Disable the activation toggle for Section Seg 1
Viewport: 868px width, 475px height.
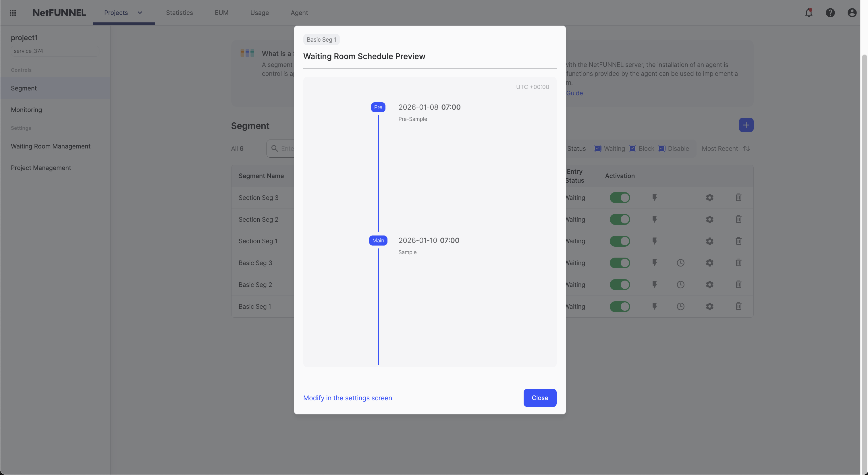(x=620, y=241)
